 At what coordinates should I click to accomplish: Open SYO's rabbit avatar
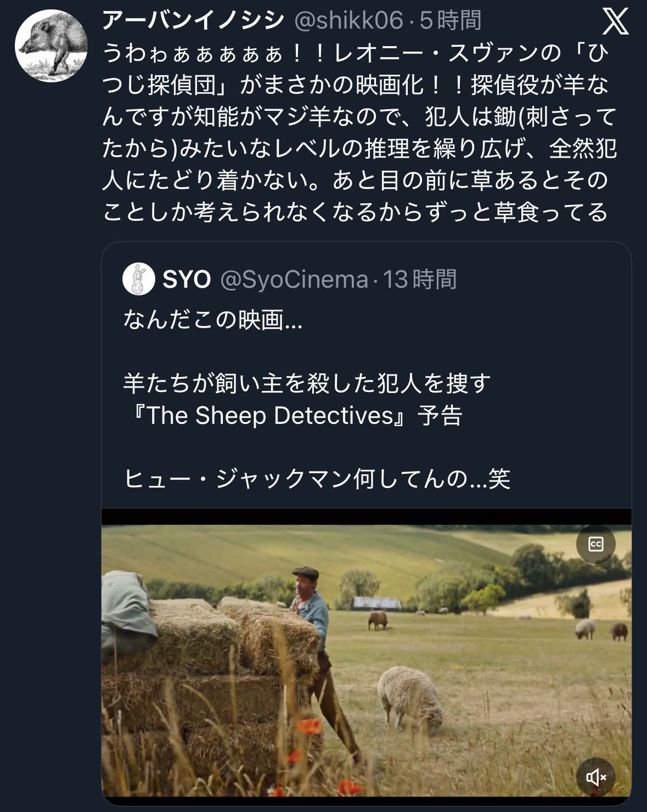[x=138, y=279]
